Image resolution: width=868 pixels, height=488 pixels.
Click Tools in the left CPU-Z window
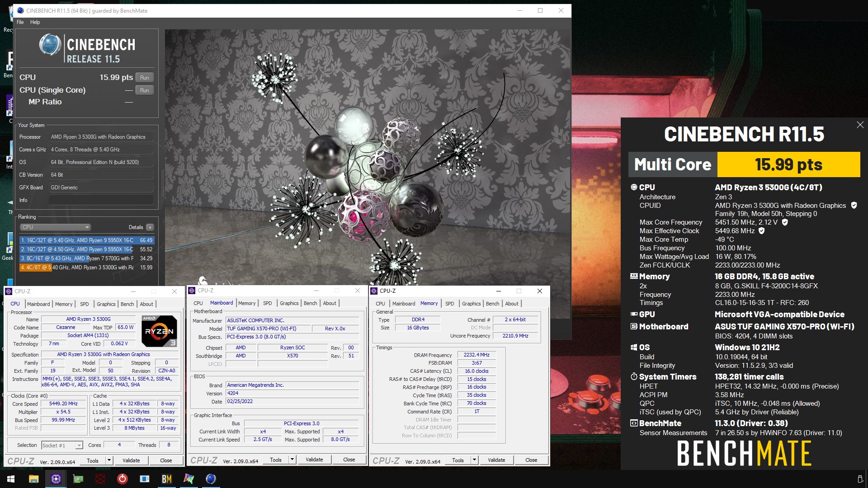pyautogui.click(x=93, y=460)
